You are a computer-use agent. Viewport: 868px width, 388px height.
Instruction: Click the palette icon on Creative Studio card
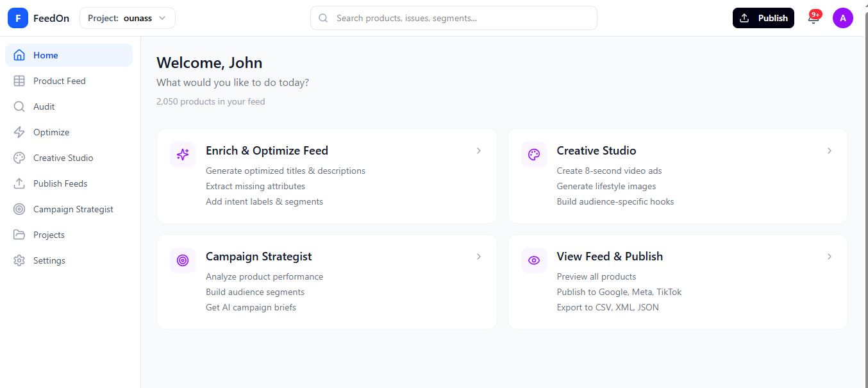534,155
